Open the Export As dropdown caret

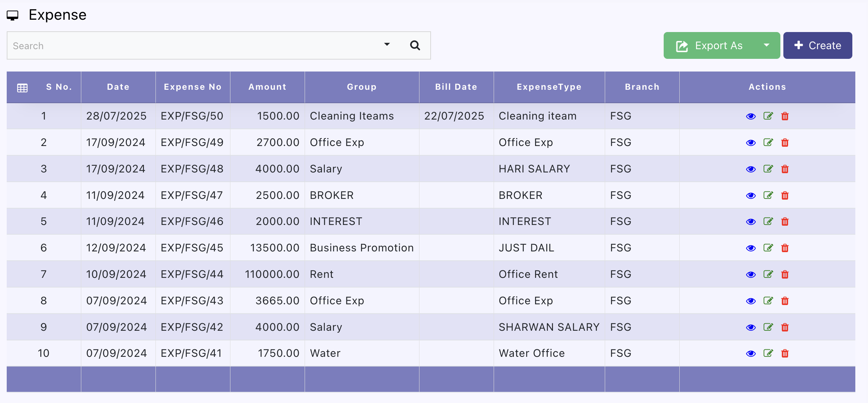767,45
